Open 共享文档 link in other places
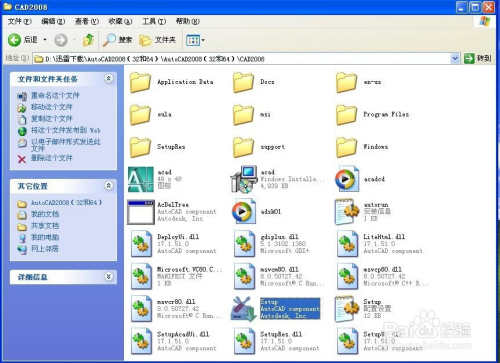The width and height of the screenshot is (500, 363). point(45,226)
